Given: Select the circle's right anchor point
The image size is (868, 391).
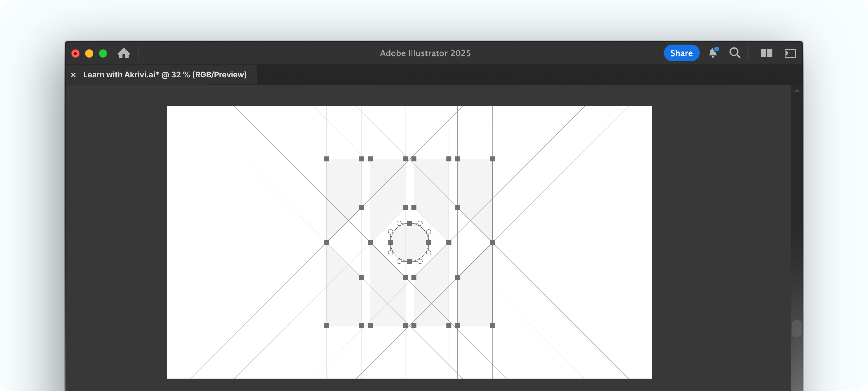Looking at the screenshot, I should 429,242.
